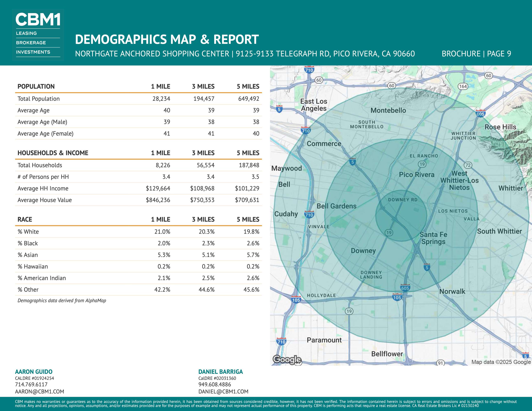
Task: Click the Montebello label on map
Action: click(388, 110)
